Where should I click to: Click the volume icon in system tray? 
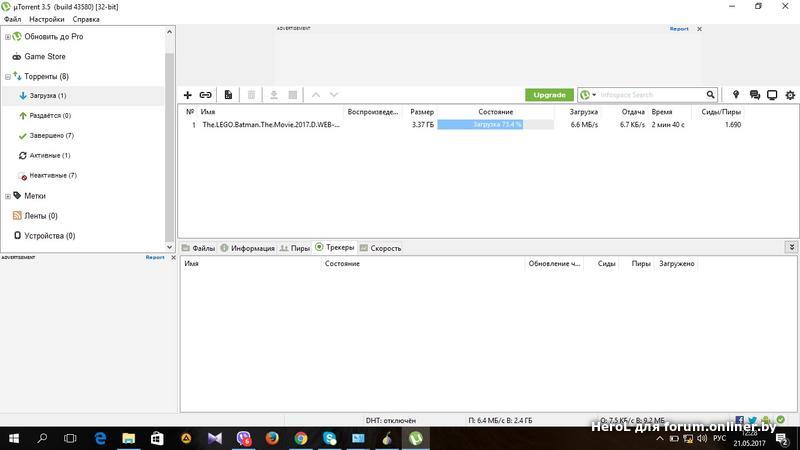coord(702,438)
